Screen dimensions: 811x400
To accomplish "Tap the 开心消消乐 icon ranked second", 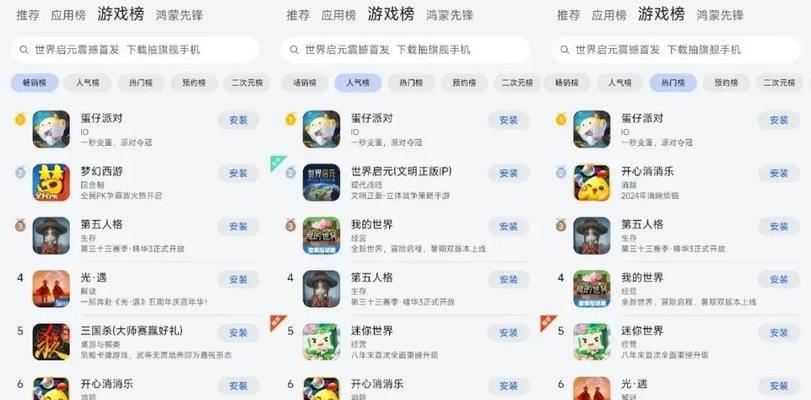I will tap(592, 182).
